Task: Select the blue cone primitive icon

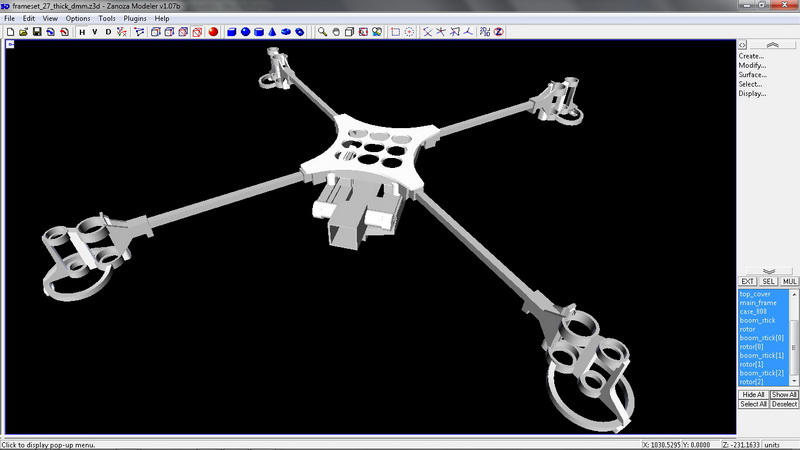Action: pyautogui.click(x=272, y=32)
